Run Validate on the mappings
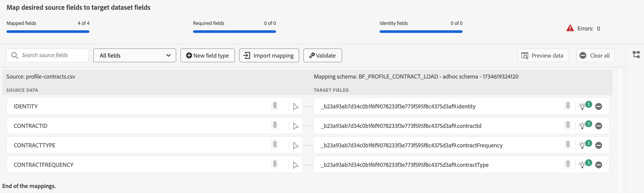The height and width of the screenshot is (193, 644). [x=322, y=55]
